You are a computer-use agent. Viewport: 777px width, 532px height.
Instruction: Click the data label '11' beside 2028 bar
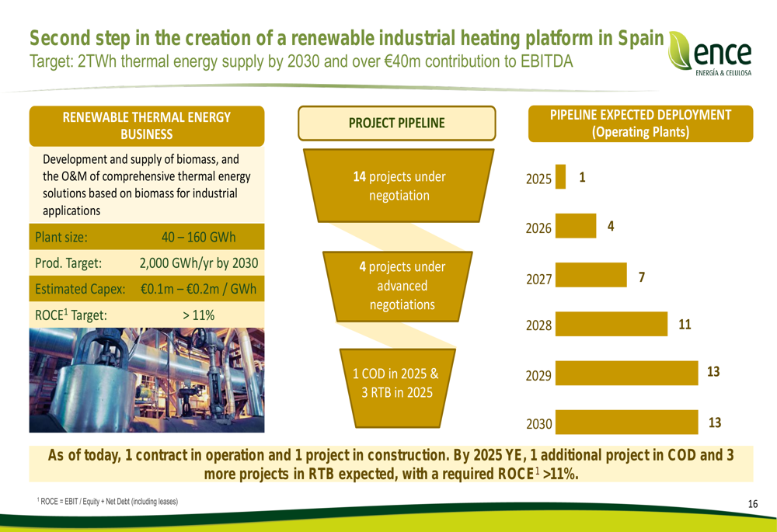(x=685, y=325)
